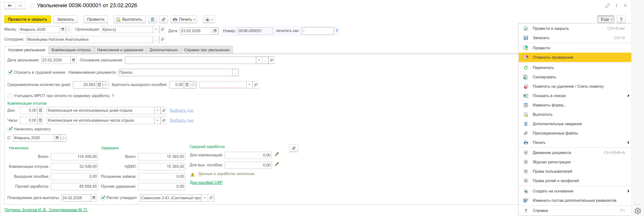Edit average earnings pencil for Для вых. пособия
Image resolution: width=644 pixels, height=216 pixels.
[277, 164]
